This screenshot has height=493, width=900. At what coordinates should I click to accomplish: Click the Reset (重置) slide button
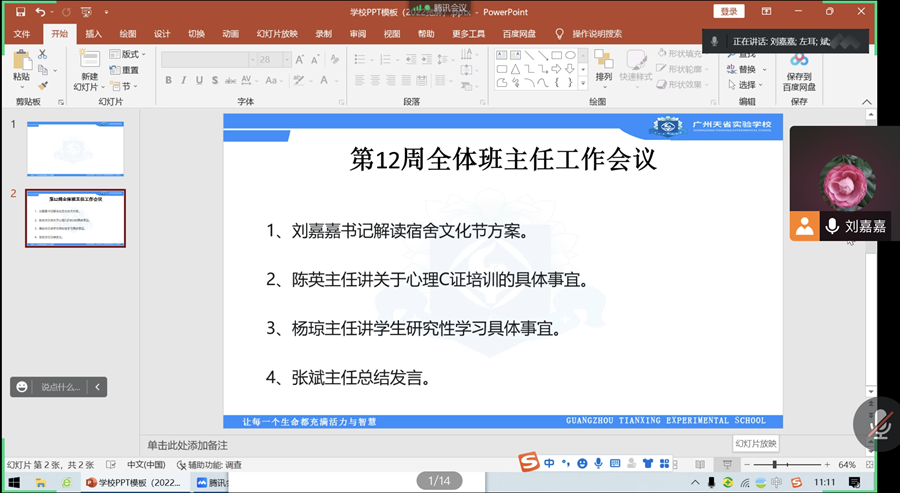(125, 70)
